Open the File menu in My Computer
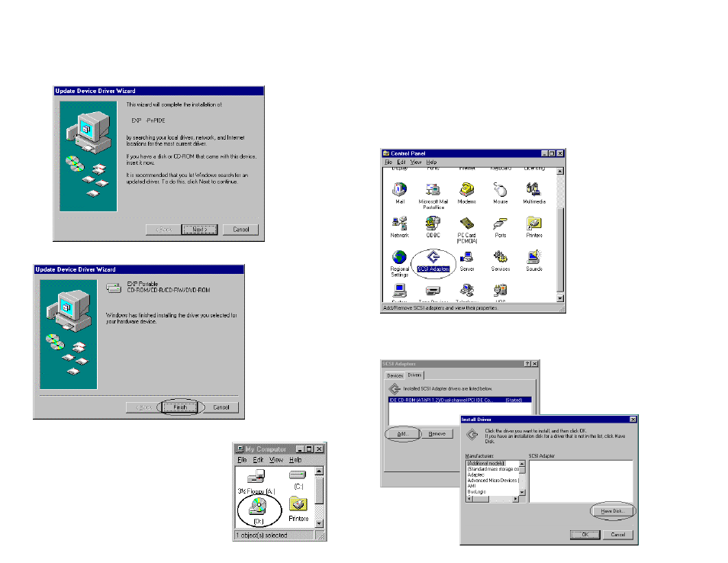The height and width of the screenshot is (563, 728). 242,459
